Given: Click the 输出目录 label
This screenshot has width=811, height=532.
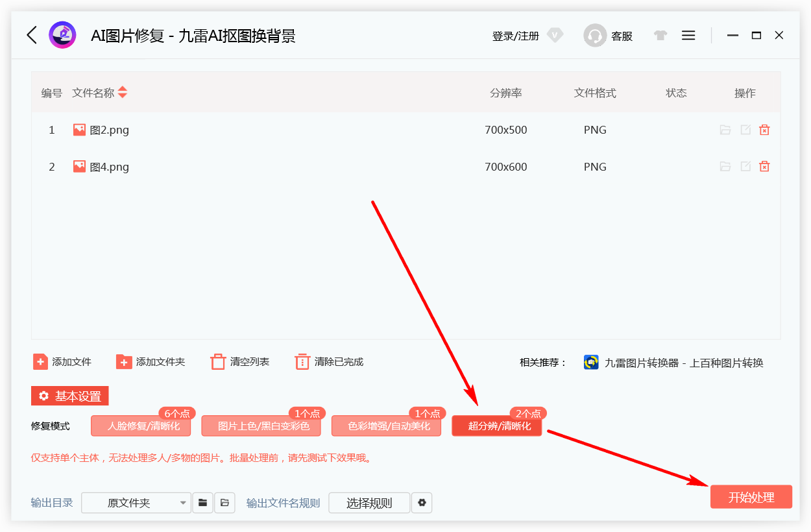Looking at the screenshot, I should tap(52, 503).
